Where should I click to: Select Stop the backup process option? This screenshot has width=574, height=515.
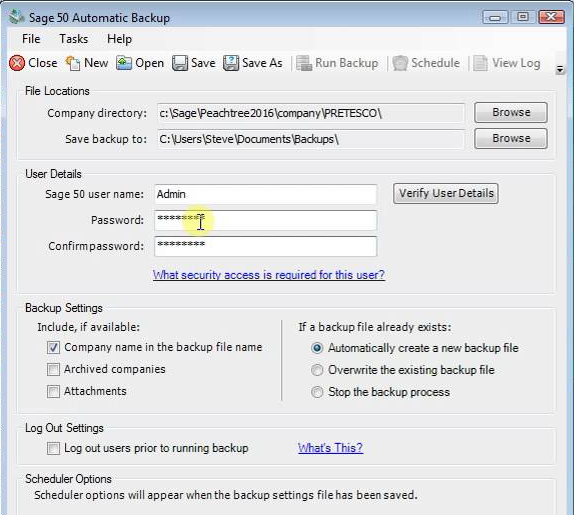[317, 392]
